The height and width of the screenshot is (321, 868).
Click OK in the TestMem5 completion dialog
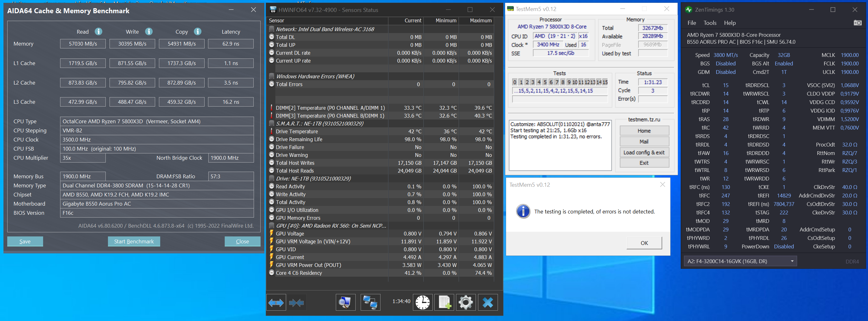644,243
